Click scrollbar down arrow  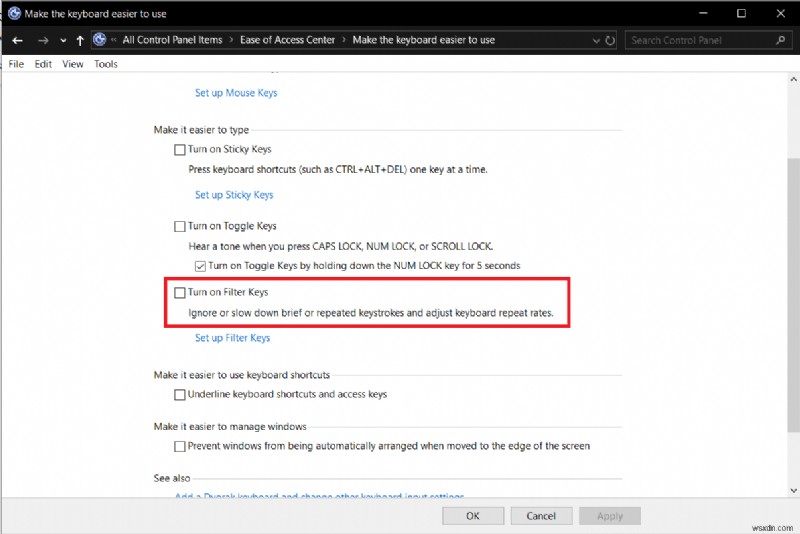[793, 491]
